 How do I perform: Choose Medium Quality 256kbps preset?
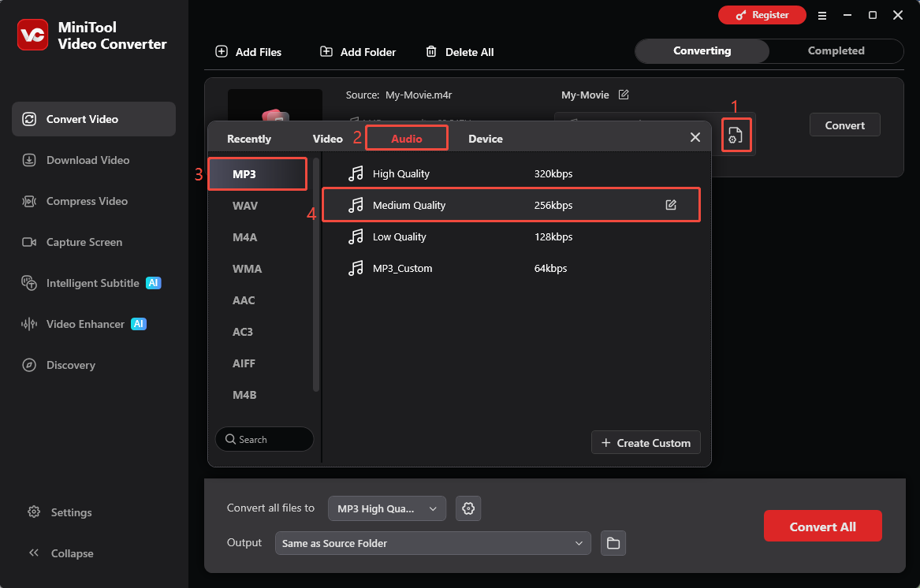[x=511, y=205]
